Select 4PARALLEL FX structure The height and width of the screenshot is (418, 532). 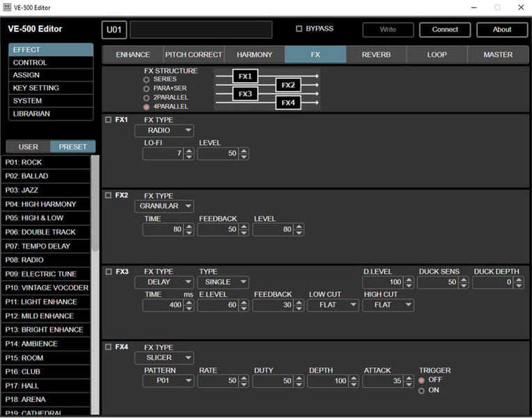146,107
